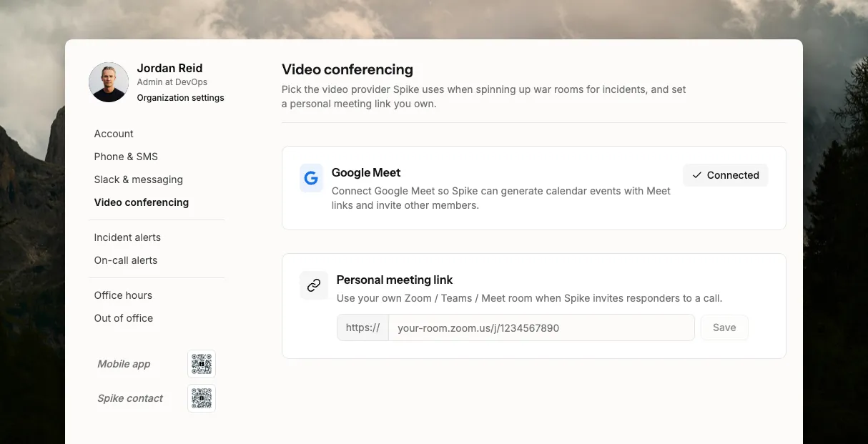Click the Video conferencing page heading

[x=347, y=70]
